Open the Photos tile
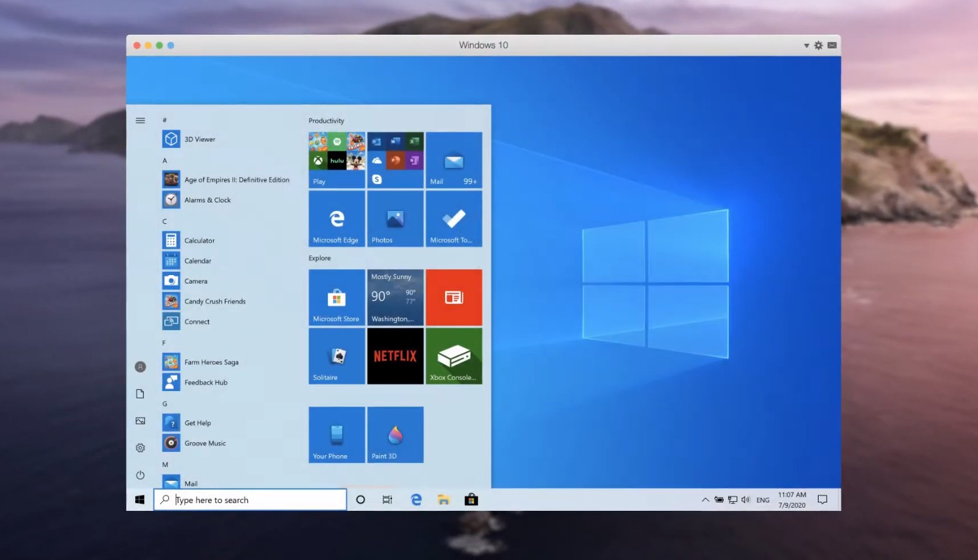Viewport: 978px width, 560px height. 395,219
